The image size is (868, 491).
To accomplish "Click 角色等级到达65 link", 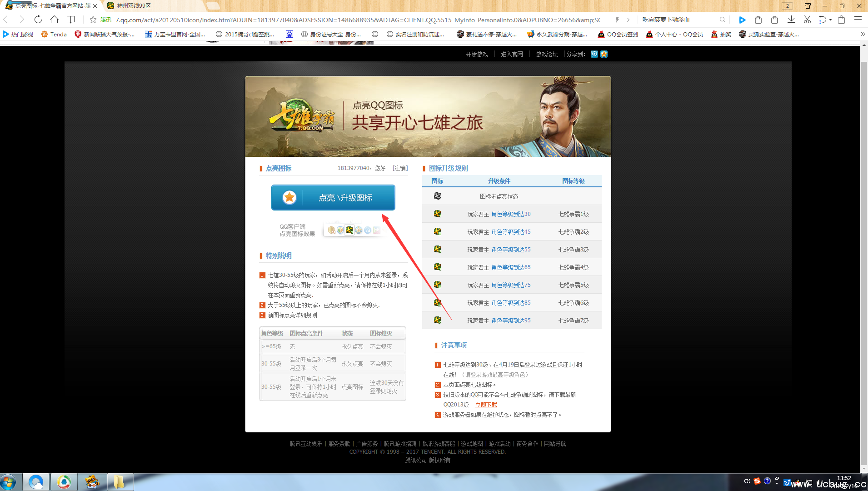I will [511, 267].
